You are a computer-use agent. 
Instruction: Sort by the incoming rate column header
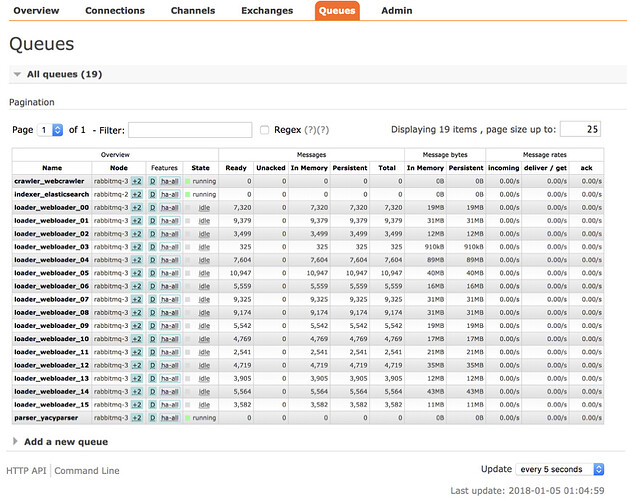[x=503, y=168]
